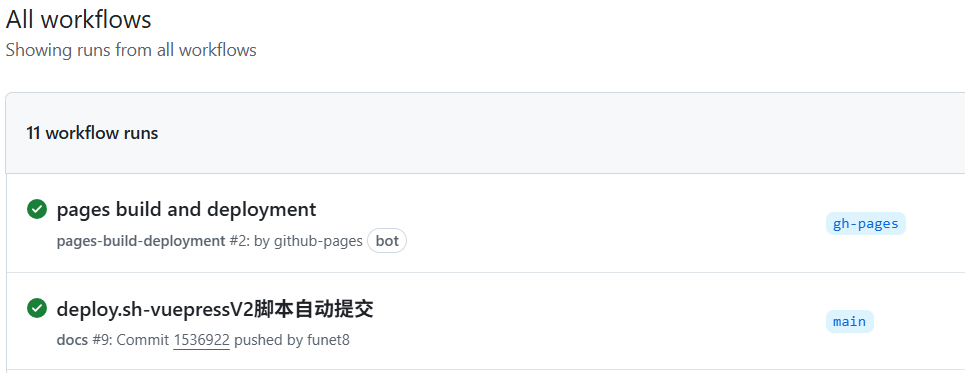The image size is (965, 373).
Task: Open commit 1536922 link
Action: click(x=201, y=340)
